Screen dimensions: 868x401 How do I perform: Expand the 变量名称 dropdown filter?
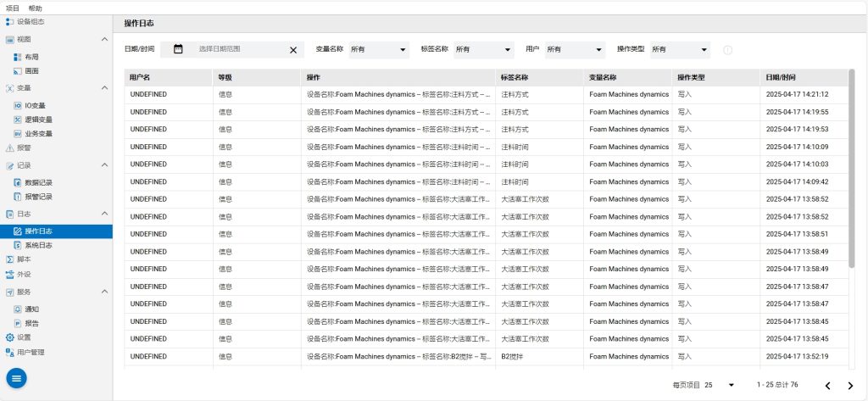[x=378, y=50]
